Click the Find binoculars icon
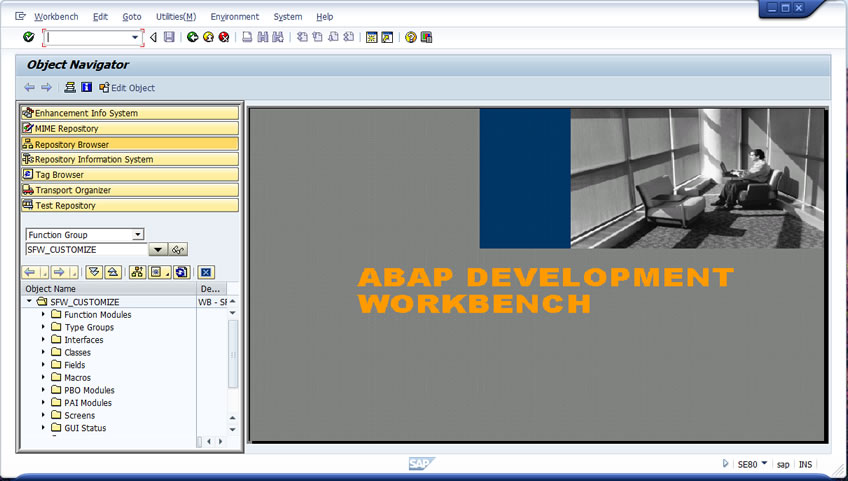 tap(263, 37)
